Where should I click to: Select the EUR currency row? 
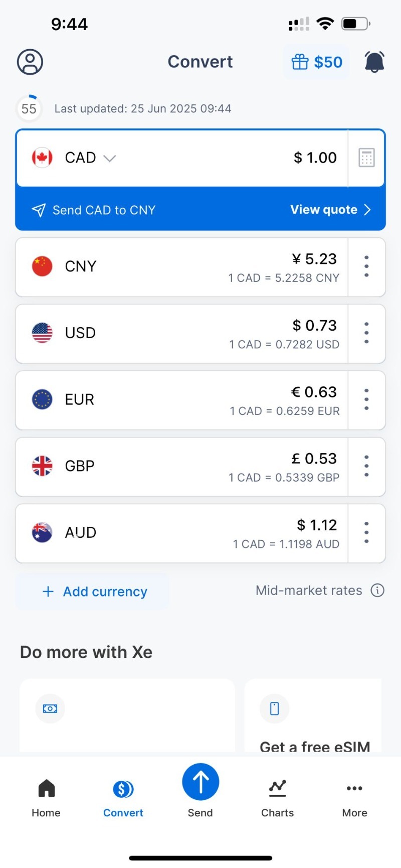180,400
